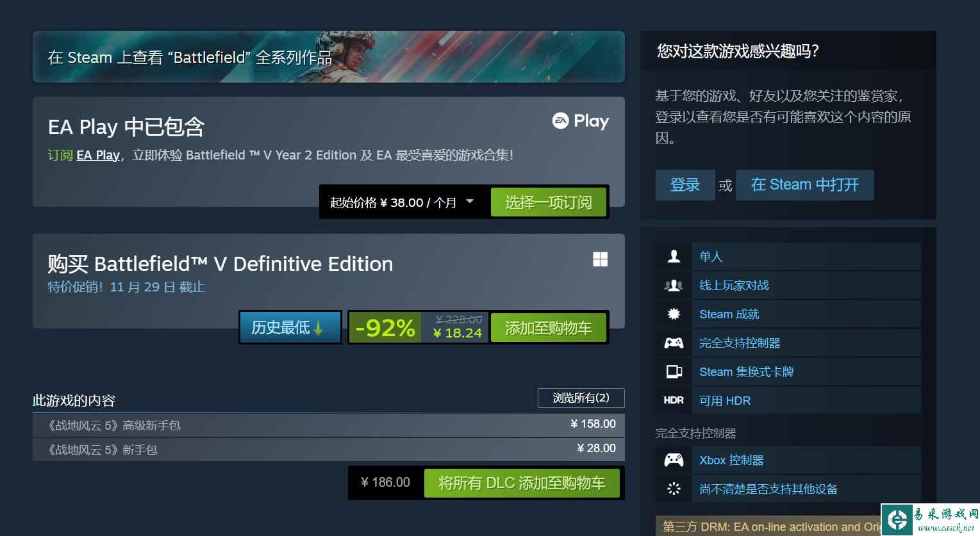Image resolution: width=980 pixels, height=536 pixels.
Task: Click the 登录 login button
Action: pyautogui.click(x=685, y=185)
